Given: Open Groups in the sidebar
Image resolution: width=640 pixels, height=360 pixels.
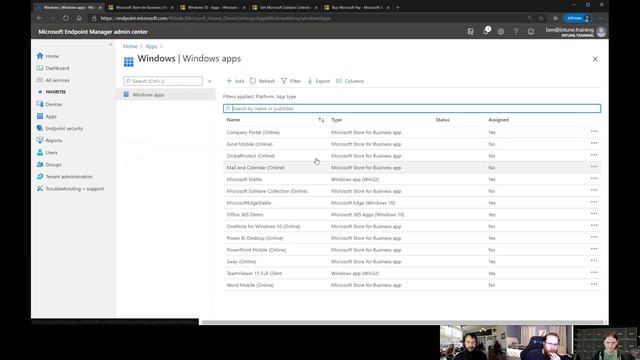Looking at the screenshot, I should point(49,164).
